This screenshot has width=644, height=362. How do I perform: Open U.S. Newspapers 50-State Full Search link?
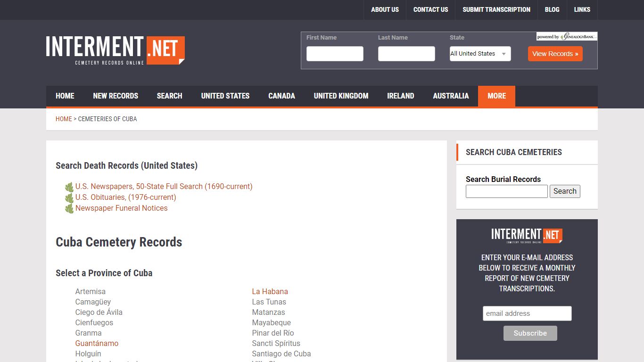point(164,187)
